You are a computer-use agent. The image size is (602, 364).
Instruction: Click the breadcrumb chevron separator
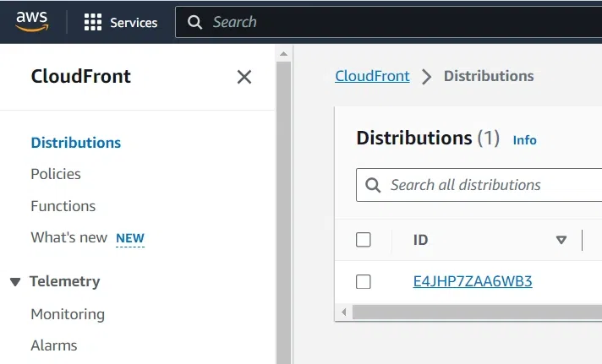(x=426, y=77)
